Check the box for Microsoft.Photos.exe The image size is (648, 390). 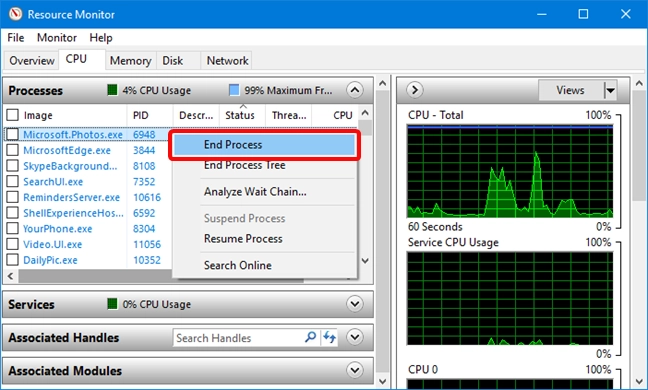[12, 134]
